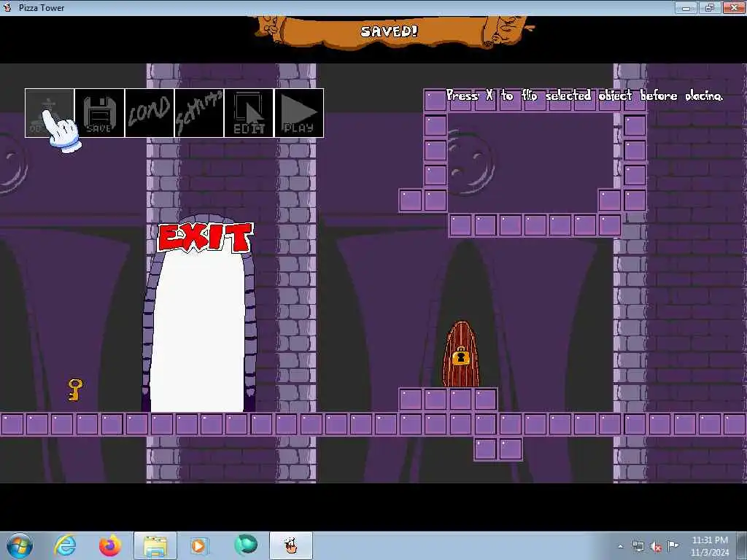The width and height of the screenshot is (747, 560).
Task: Select the Pizza Tower taskbar button
Action: click(x=291, y=545)
